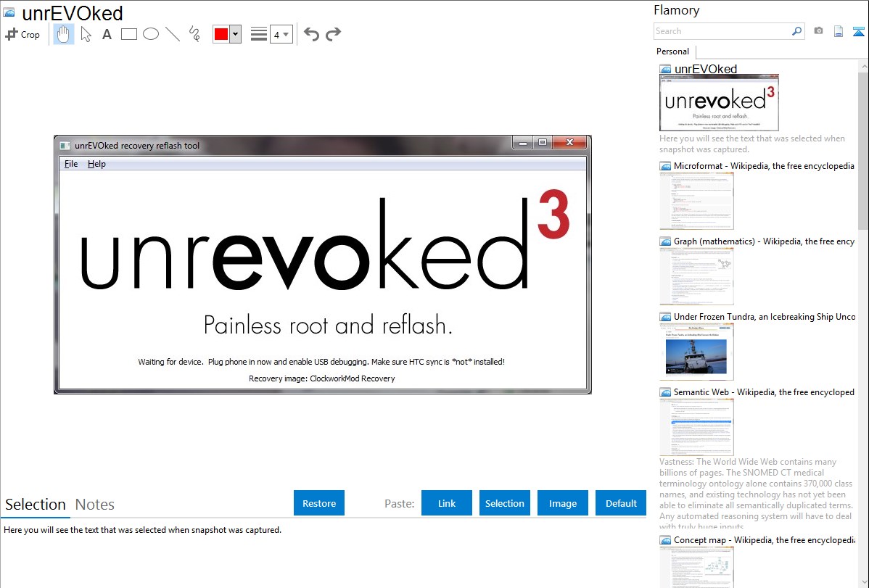This screenshot has height=588, width=869.
Task: Open the Graph (mathematics) snapshot thumbnail
Action: pos(696,276)
